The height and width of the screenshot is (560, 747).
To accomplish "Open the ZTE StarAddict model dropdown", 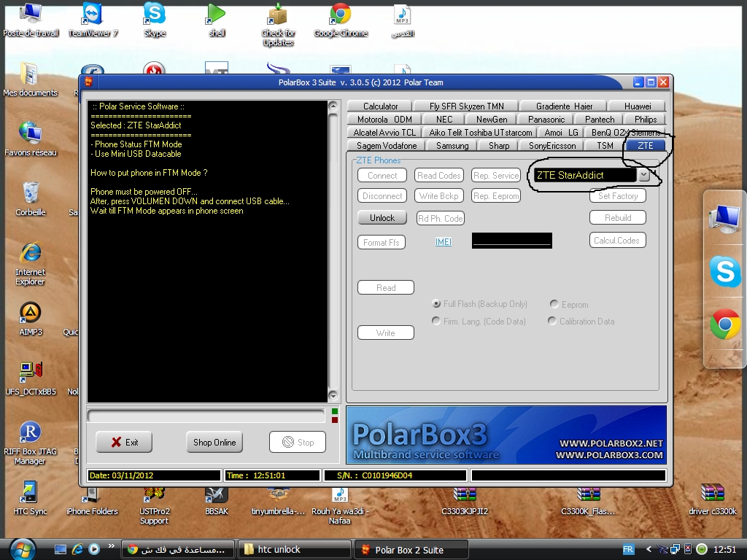I will tap(643, 175).
